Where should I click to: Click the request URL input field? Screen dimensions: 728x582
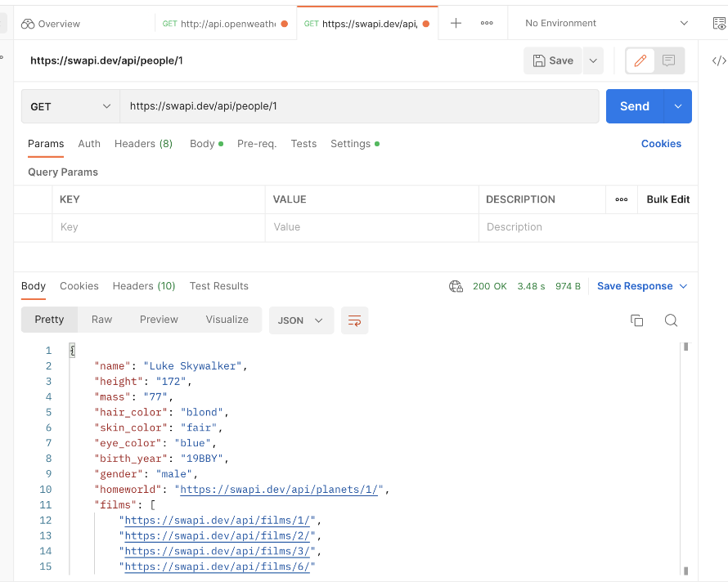(x=359, y=107)
